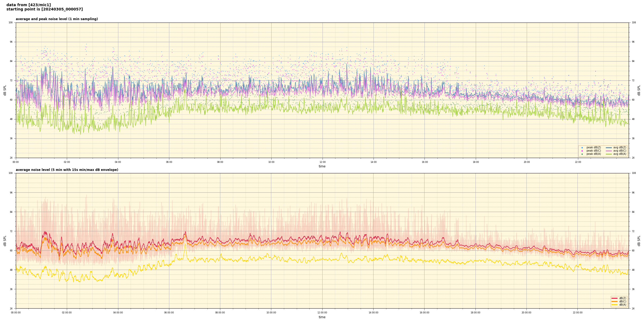This screenshot has height=322, width=644.
Task: Click the peak dB(A) green legend dot
Action: click(582, 154)
